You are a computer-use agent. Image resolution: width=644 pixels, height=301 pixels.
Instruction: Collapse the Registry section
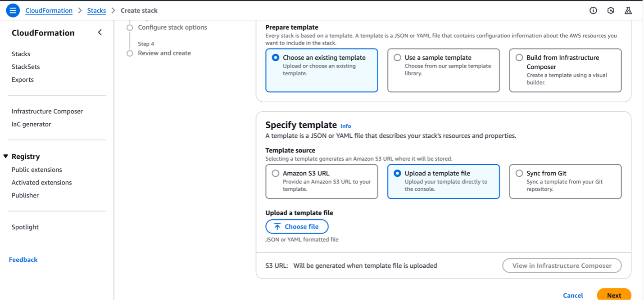(6, 156)
